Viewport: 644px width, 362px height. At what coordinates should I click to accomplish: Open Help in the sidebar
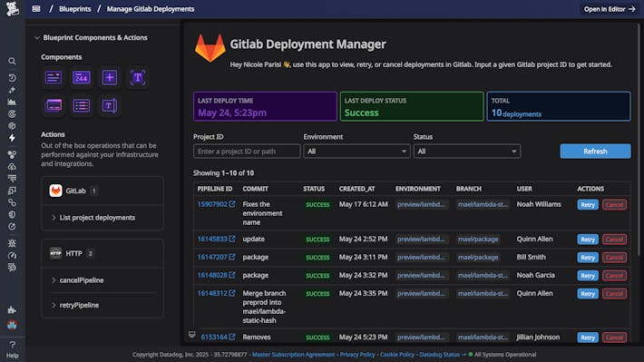tap(13, 349)
